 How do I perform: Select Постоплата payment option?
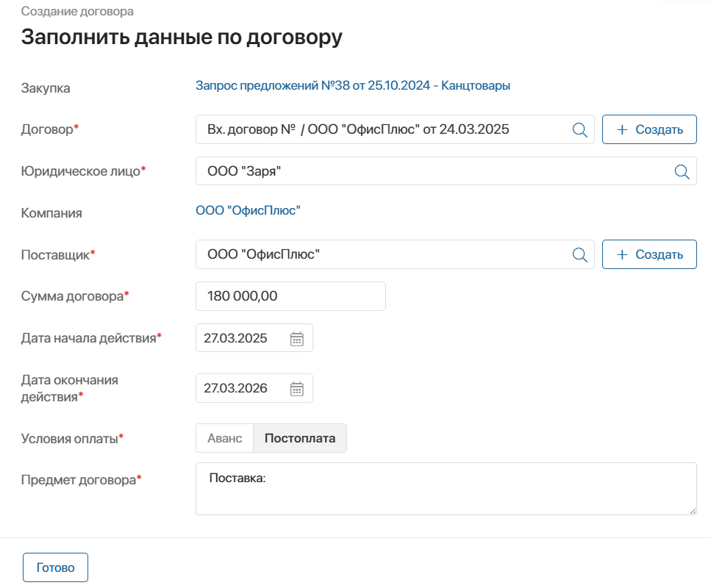pos(299,437)
